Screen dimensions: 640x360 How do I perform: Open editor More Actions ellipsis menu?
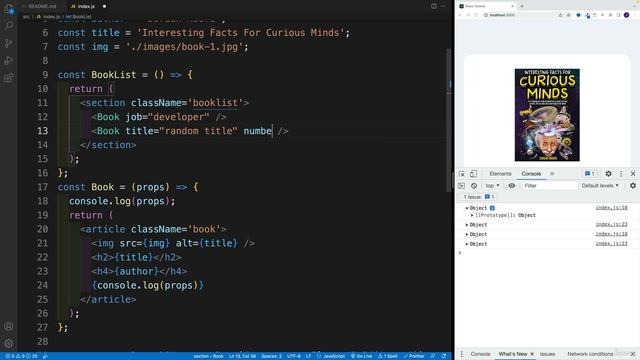443,6
